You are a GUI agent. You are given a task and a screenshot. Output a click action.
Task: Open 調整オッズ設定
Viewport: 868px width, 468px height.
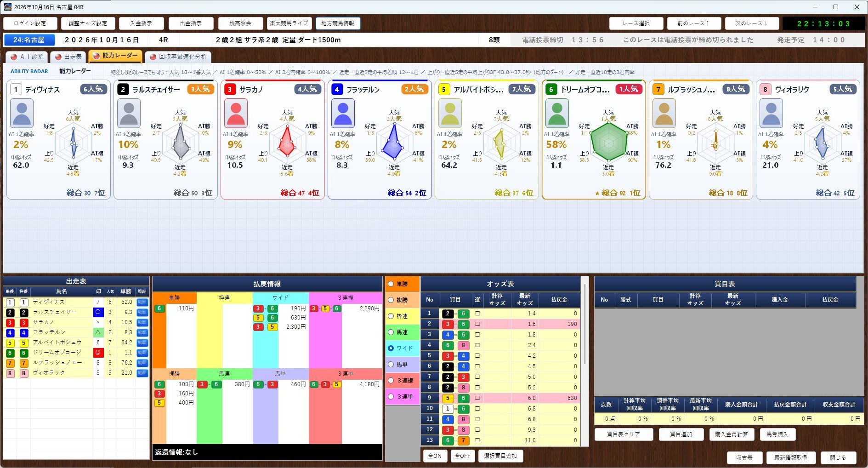click(88, 23)
